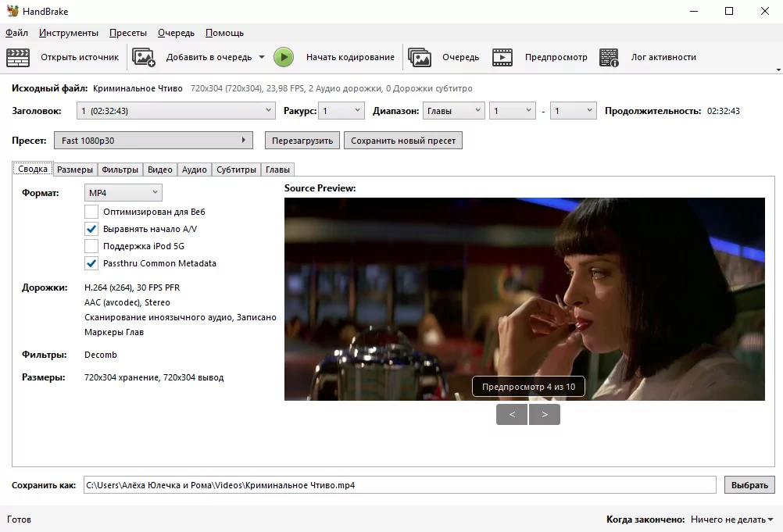Open the 'Файл' menu

[x=16, y=33]
